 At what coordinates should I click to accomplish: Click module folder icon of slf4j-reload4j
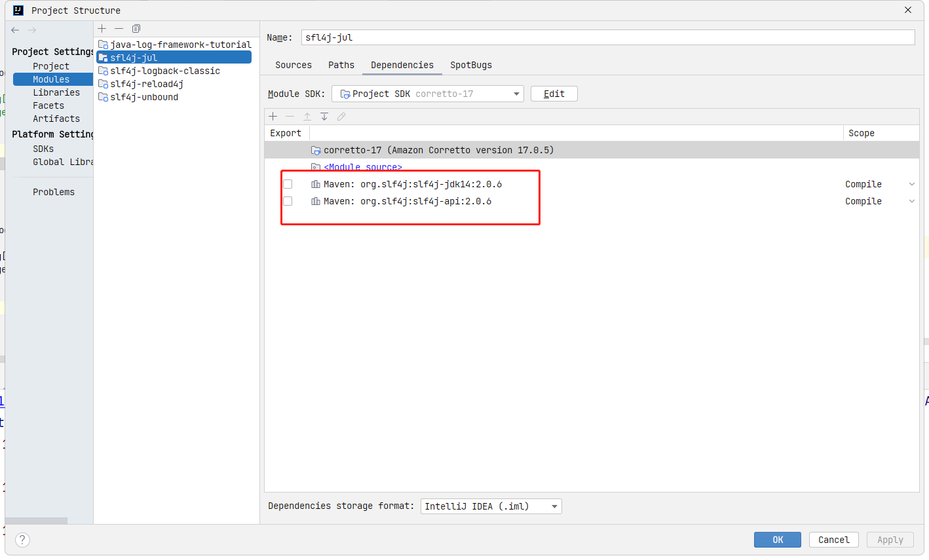103,84
